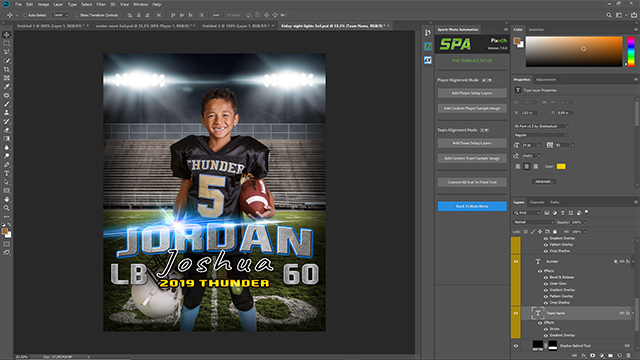
Task: Open the Normal blend mode dropdown
Action: click(533, 222)
